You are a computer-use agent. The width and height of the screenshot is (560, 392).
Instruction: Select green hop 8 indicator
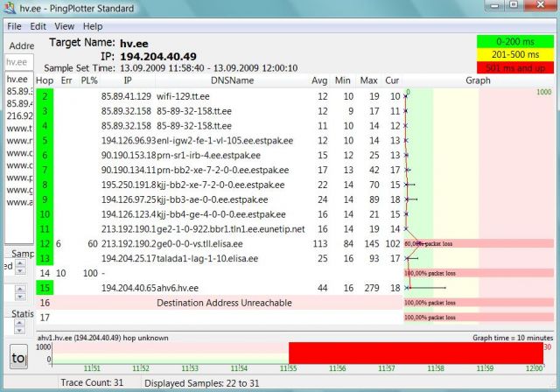pyautogui.click(x=45, y=185)
